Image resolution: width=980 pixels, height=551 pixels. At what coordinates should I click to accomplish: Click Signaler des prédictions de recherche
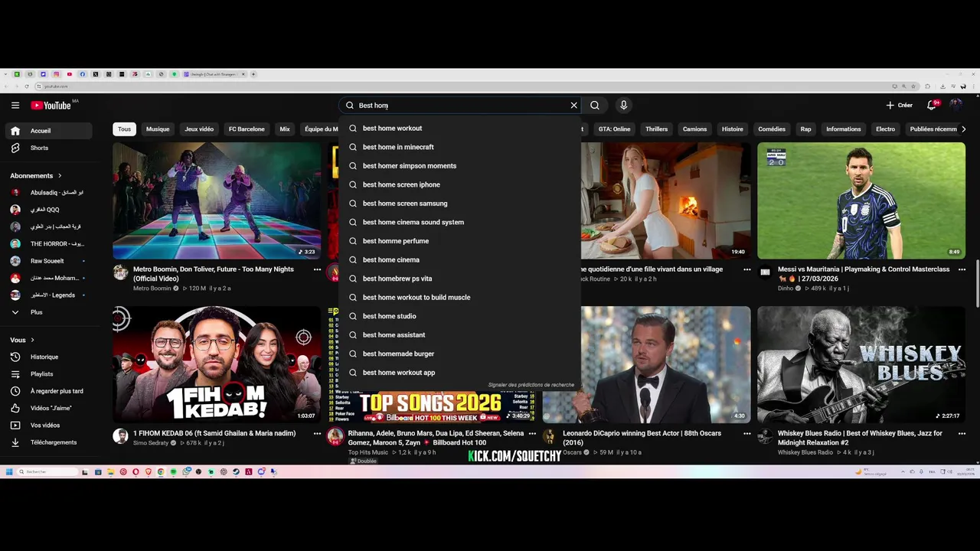point(531,385)
